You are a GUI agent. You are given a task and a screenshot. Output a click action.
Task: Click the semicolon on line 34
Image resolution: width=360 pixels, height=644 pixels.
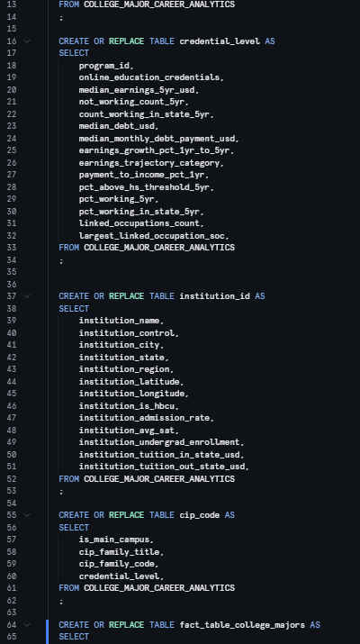coord(61,260)
